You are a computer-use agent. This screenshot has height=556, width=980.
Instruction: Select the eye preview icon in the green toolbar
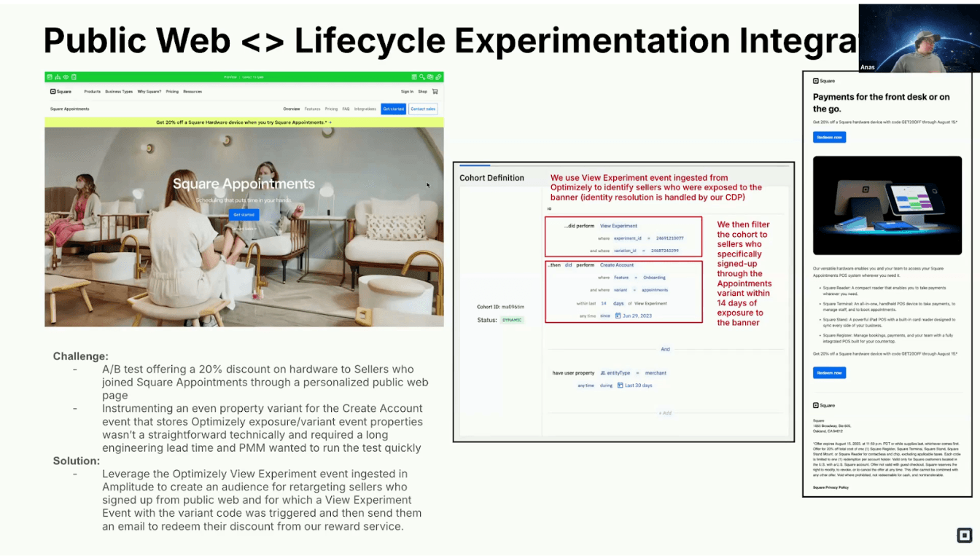(66, 77)
